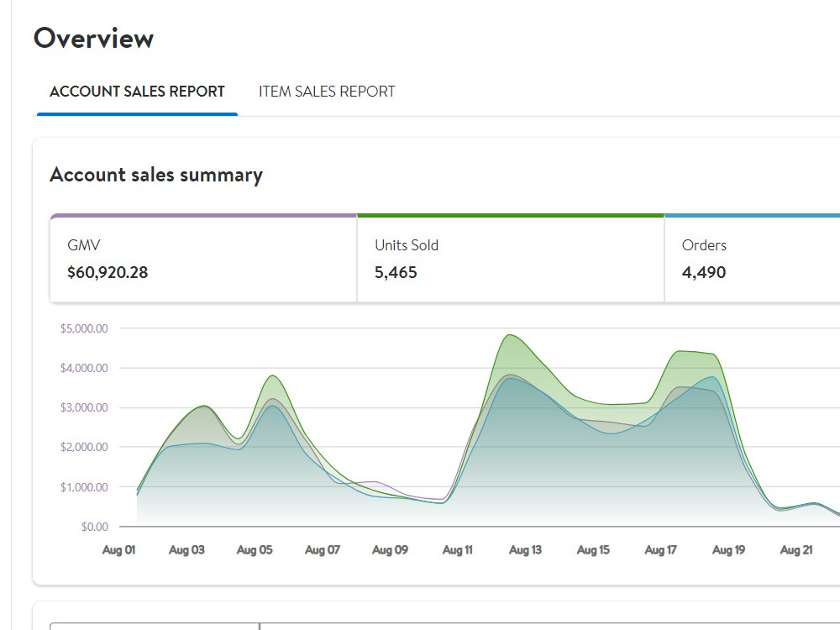This screenshot has height=630, width=840.
Task: Select the Orders metric card
Action: point(752,260)
